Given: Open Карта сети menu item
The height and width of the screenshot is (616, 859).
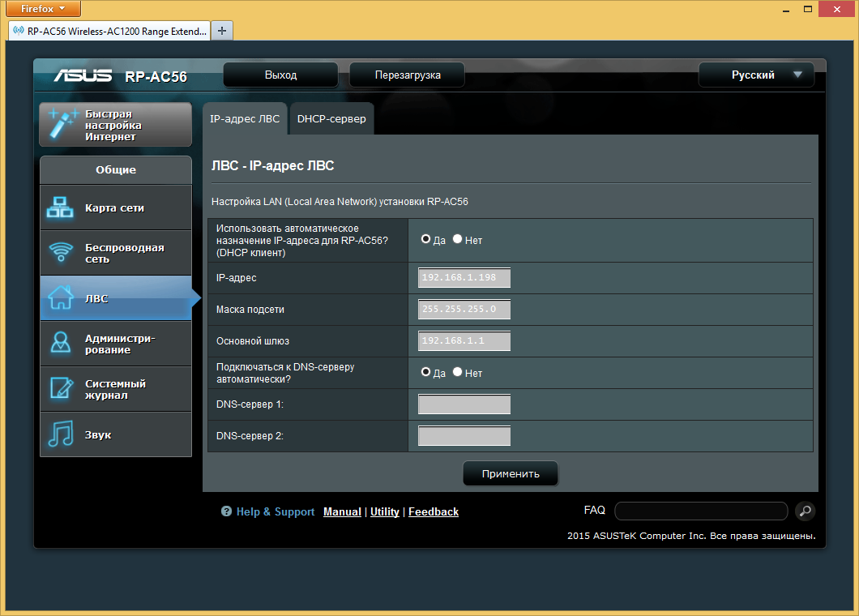Looking at the screenshot, I should click(116, 207).
